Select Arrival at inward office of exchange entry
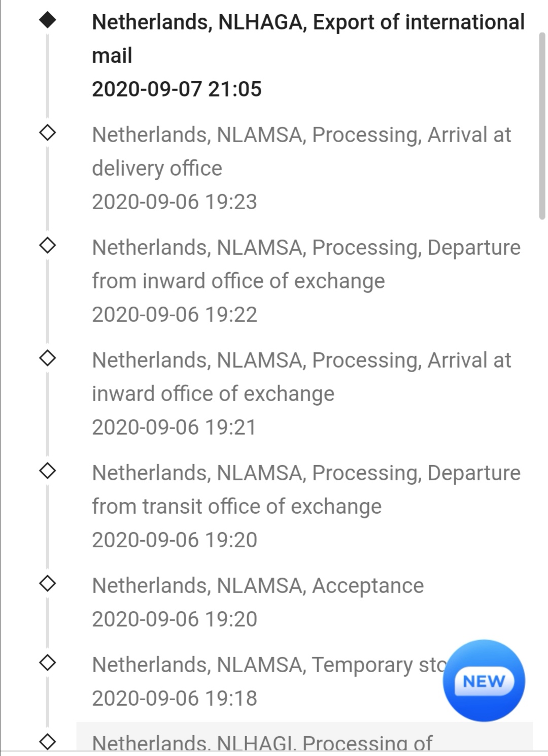This screenshot has height=756, width=548. 302,394
